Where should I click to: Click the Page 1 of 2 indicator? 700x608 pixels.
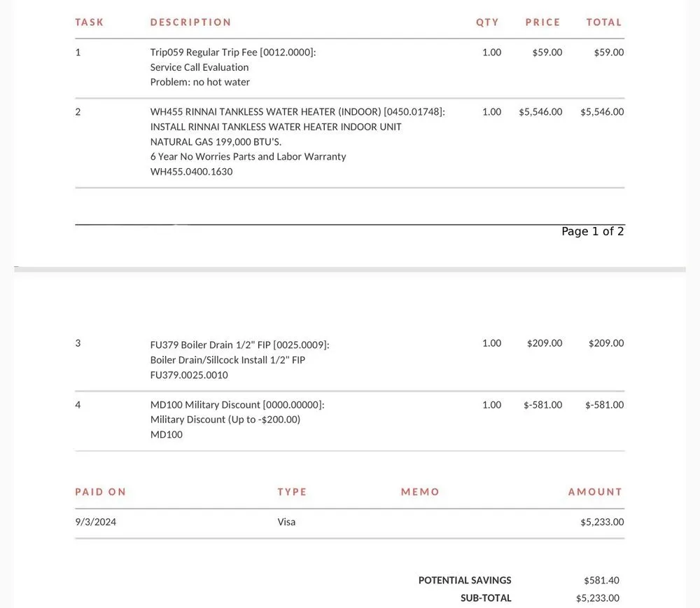coord(592,232)
